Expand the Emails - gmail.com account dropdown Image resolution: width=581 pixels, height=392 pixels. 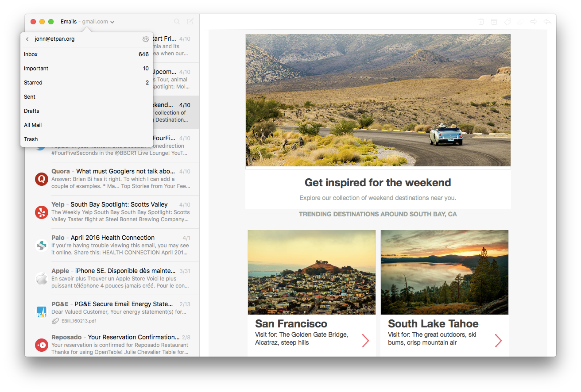coord(88,21)
